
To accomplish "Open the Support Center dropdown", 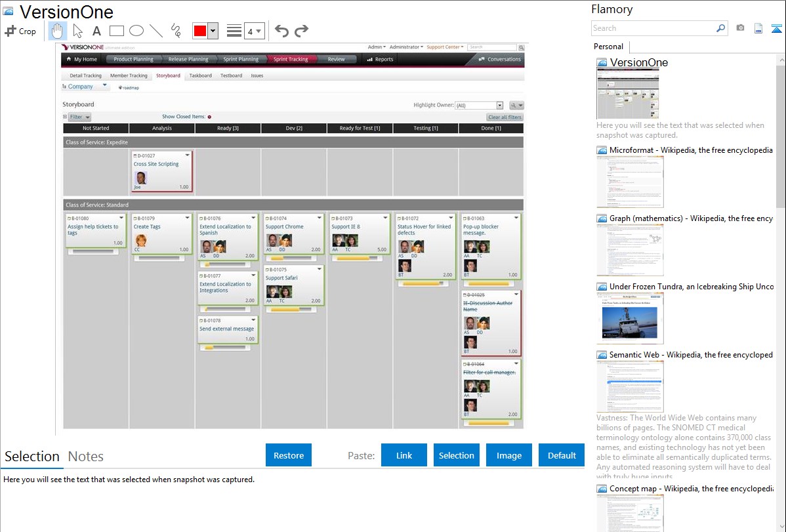I will pos(445,47).
